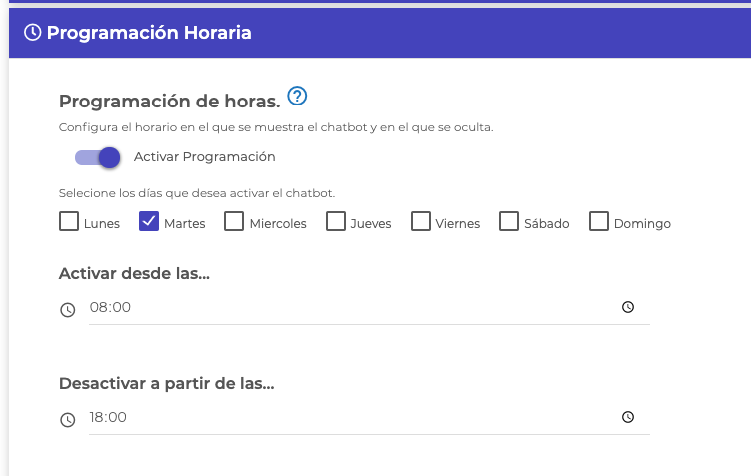Check the Domingo checkbox
The image size is (751, 476).
pos(599,221)
